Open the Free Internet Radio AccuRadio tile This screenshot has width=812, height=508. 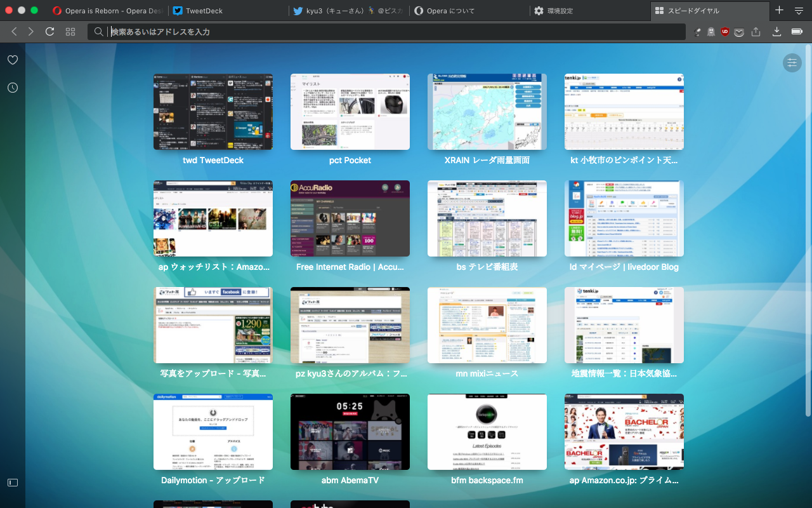click(350, 218)
